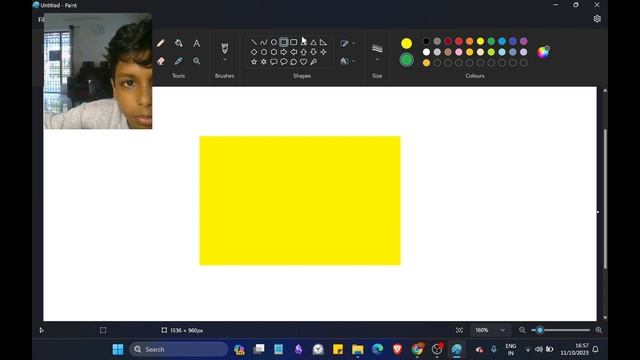Open the zoom percentage dropdown

(x=502, y=330)
